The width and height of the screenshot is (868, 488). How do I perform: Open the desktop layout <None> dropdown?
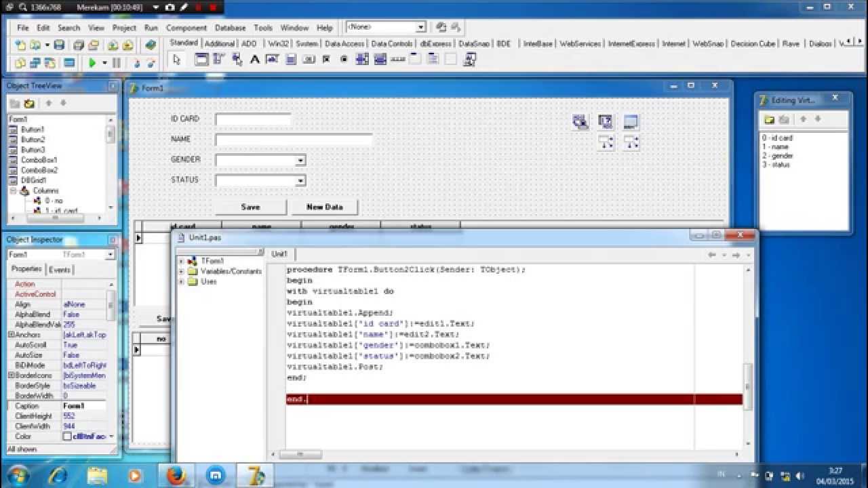coord(420,27)
